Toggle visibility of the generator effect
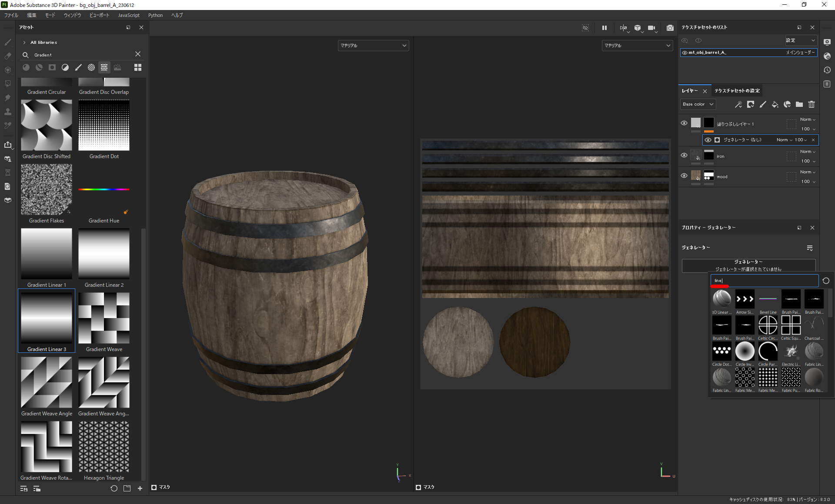835x504 pixels. click(708, 140)
